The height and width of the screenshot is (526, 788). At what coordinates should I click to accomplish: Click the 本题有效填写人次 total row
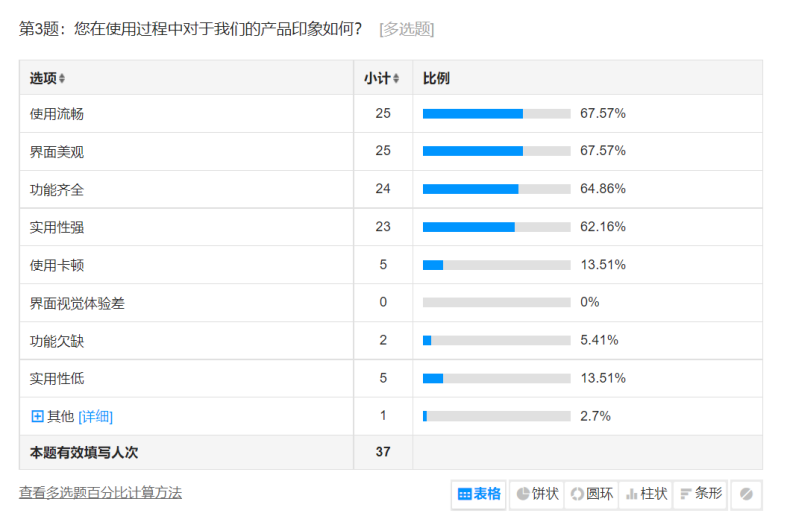[x=84, y=452]
